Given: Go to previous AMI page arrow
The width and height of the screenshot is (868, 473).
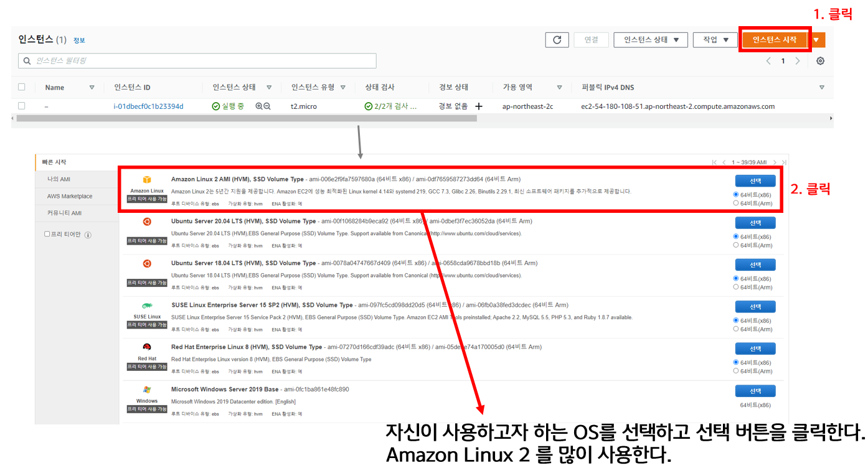Looking at the screenshot, I should click(x=724, y=162).
